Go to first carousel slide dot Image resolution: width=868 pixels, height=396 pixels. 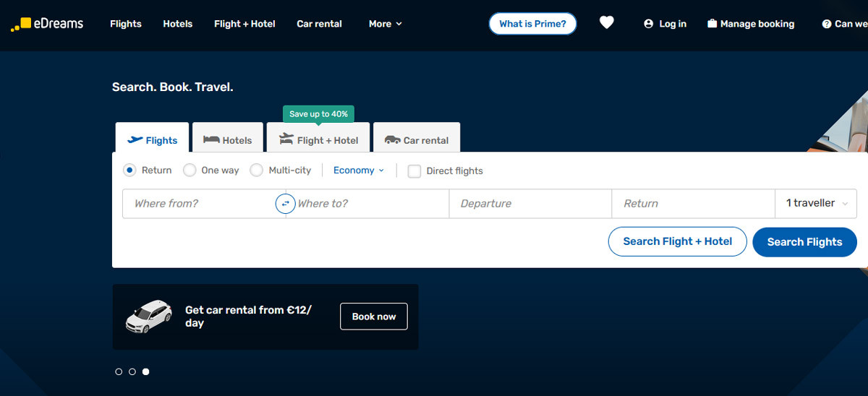(x=119, y=371)
